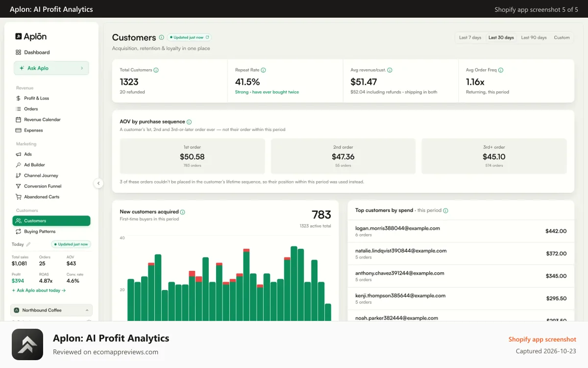This screenshot has height=368, width=588.
Task: Expand the Northbound Coffee store switcher
Action: (x=51, y=310)
